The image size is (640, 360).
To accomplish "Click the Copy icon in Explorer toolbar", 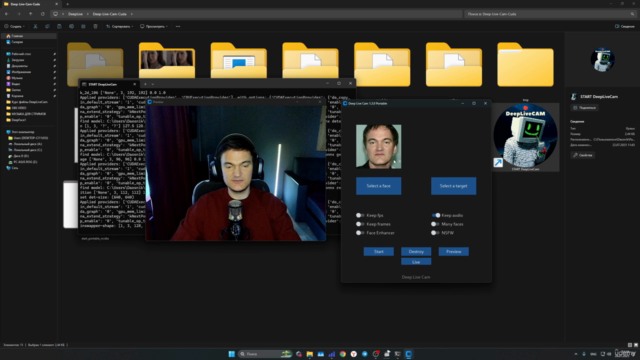I will click(x=47, y=27).
